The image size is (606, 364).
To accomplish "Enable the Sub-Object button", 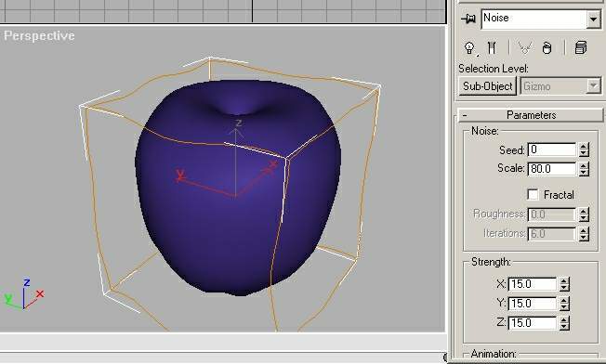I will (x=488, y=86).
